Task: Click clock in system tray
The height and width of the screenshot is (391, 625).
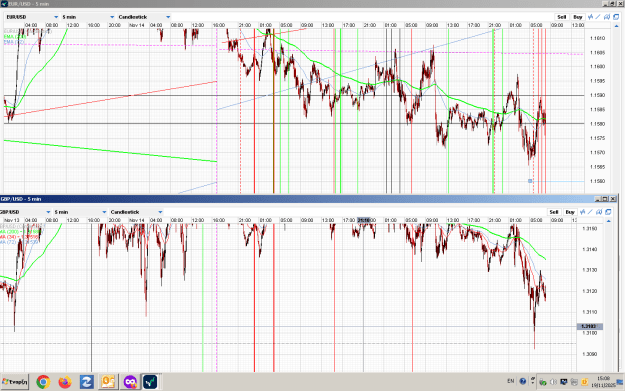Action: coord(603,381)
